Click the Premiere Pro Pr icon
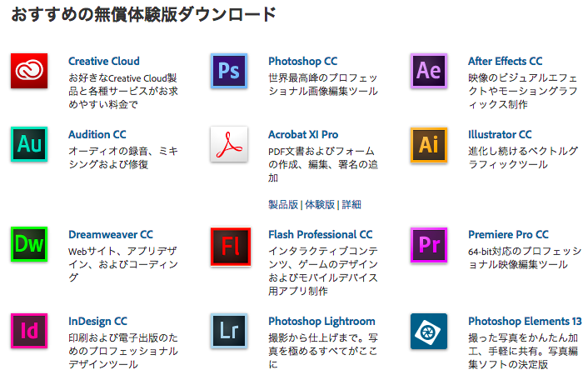Screen dimensions: 588x380 coord(429,244)
